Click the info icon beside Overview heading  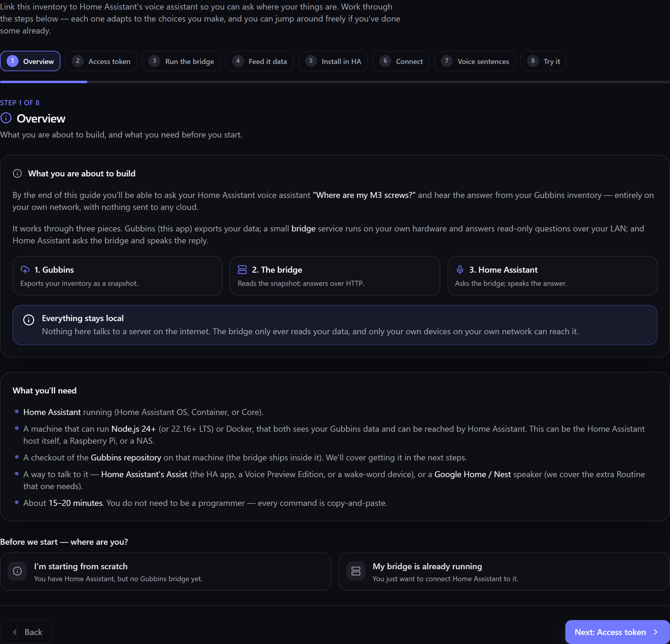tap(6, 118)
